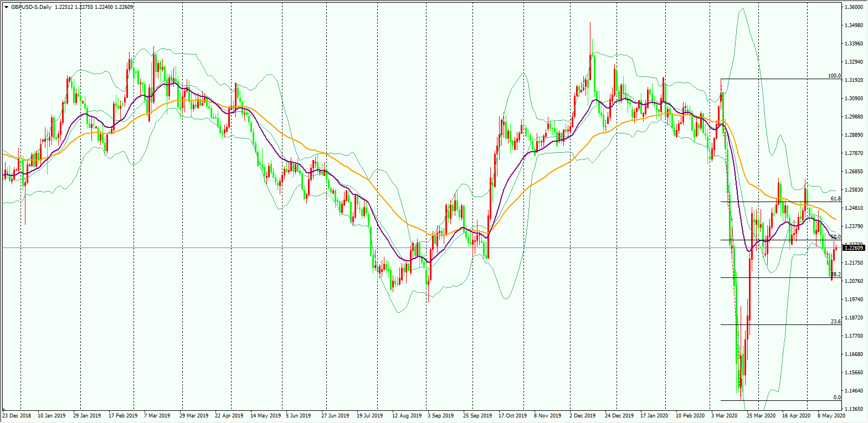Click the 2 Dec 2019 date label

pyautogui.click(x=583, y=415)
